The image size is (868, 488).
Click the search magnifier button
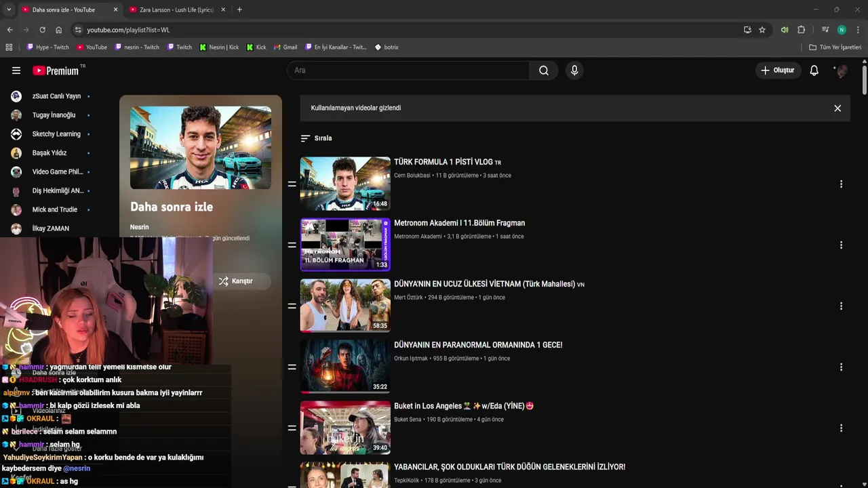pos(544,70)
